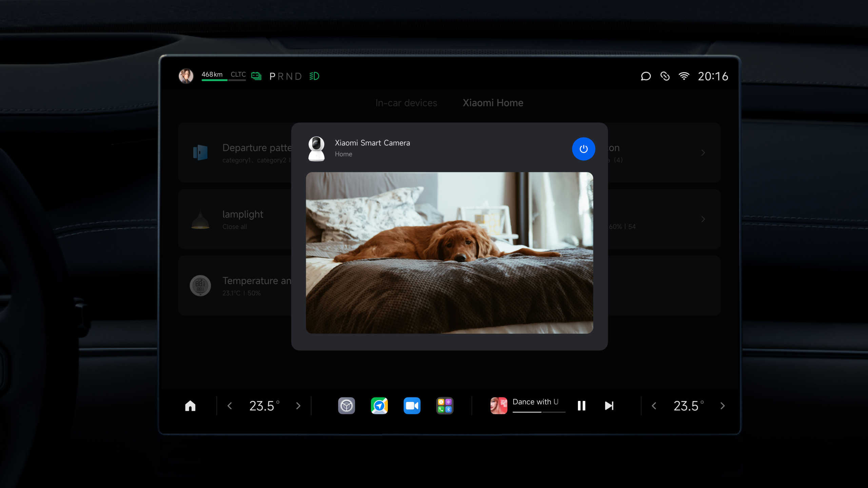The height and width of the screenshot is (488, 868).
Task: Toggle the Xiaomi Smart Camera power
Action: [584, 149]
